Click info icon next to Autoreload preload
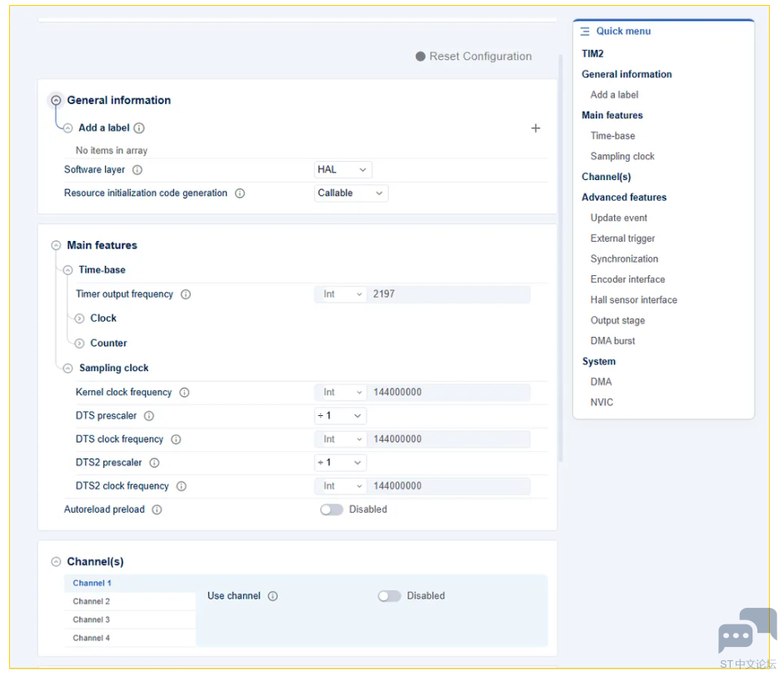 click(x=157, y=509)
